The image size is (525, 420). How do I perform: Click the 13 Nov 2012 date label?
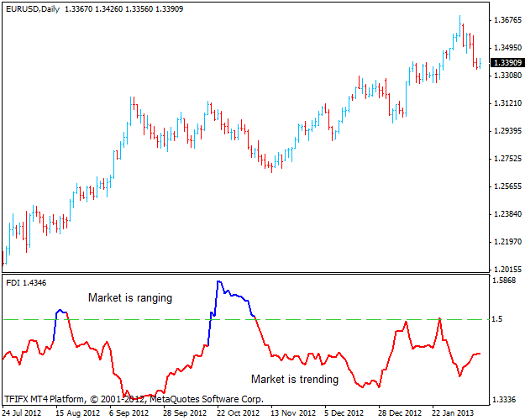point(291,412)
